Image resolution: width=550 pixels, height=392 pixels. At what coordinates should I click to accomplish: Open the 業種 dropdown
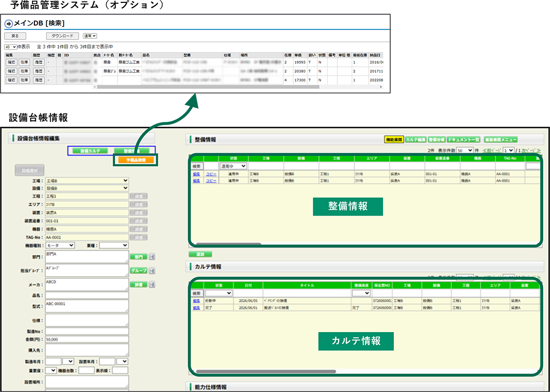point(113,245)
